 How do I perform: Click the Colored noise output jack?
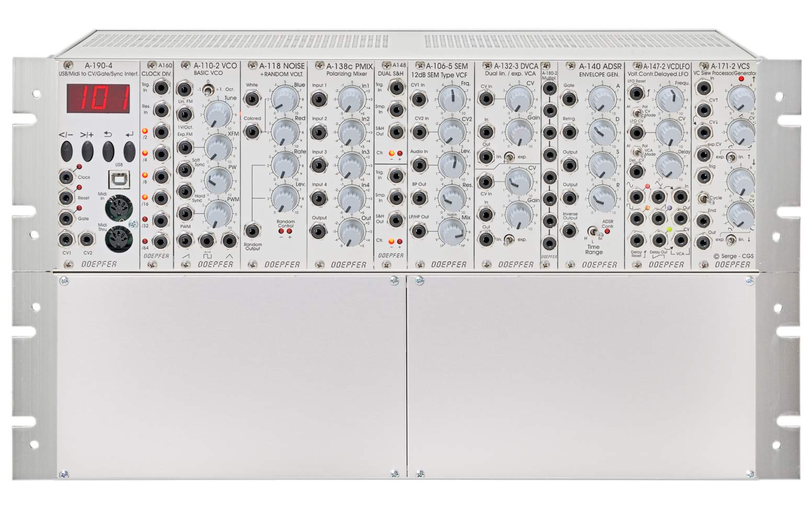pyautogui.click(x=253, y=131)
